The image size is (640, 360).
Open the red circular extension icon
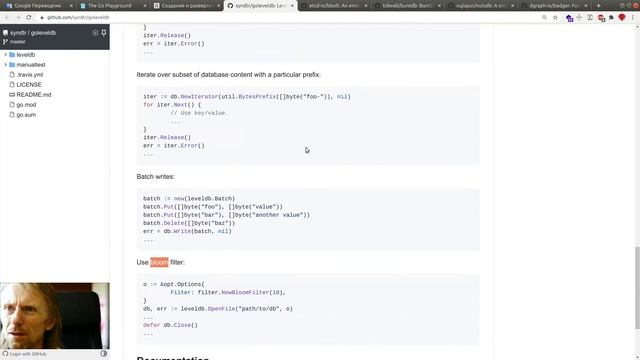click(x=601, y=18)
